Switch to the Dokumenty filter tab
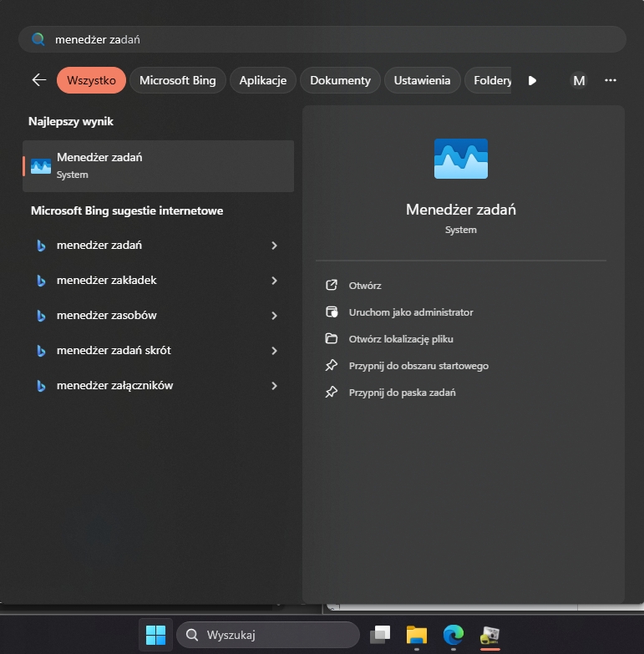The width and height of the screenshot is (644, 654). tap(340, 80)
